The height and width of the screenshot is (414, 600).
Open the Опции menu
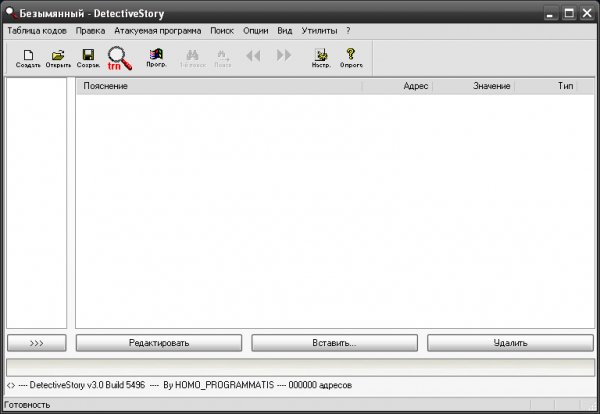[256, 31]
